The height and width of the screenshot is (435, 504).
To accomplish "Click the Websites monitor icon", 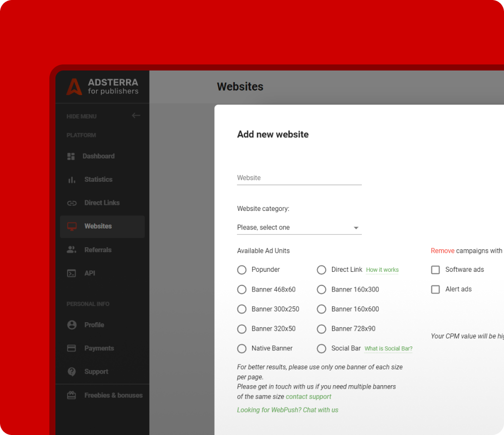I will (72, 227).
